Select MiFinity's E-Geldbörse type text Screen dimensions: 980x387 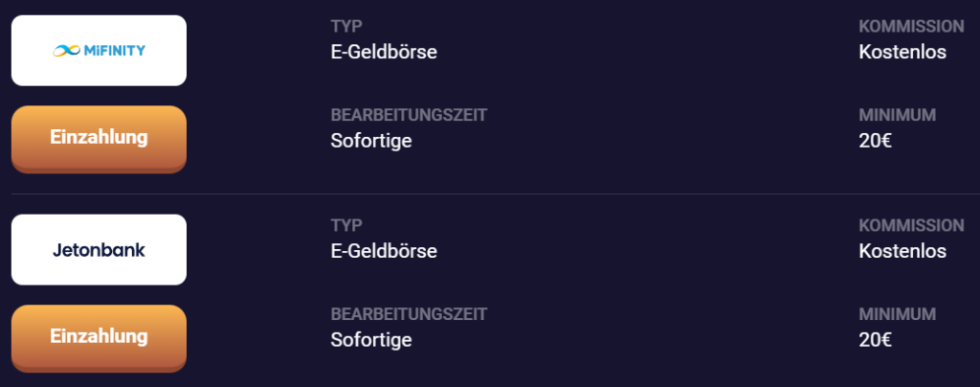pyautogui.click(x=384, y=52)
